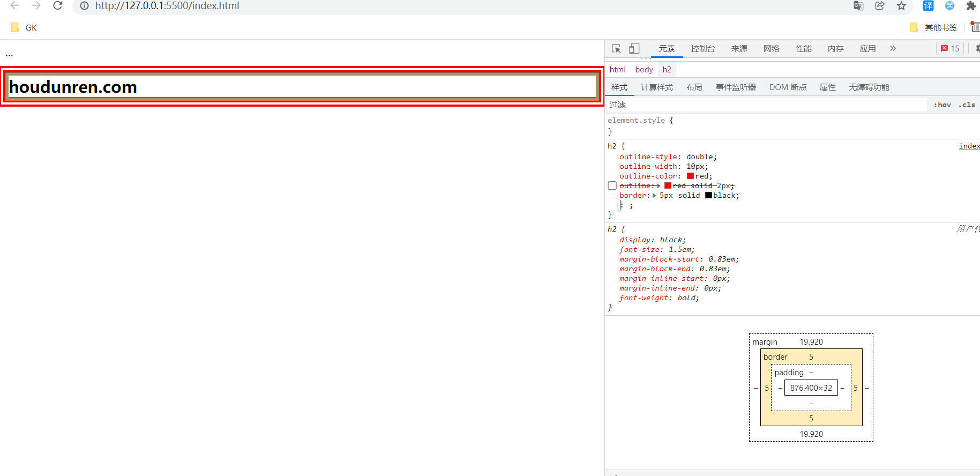Open the index source file link
The image size is (980, 476).
coord(969,146)
